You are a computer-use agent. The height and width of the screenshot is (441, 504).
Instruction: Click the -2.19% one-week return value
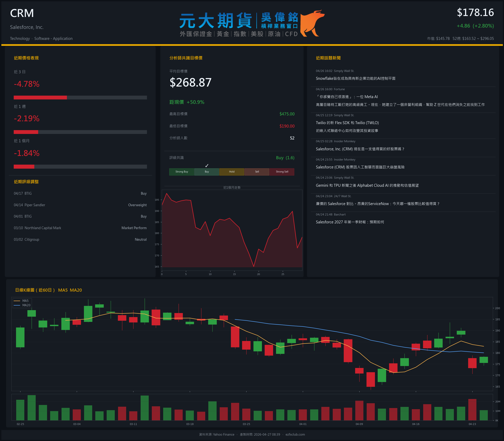[x=27, y=119]
